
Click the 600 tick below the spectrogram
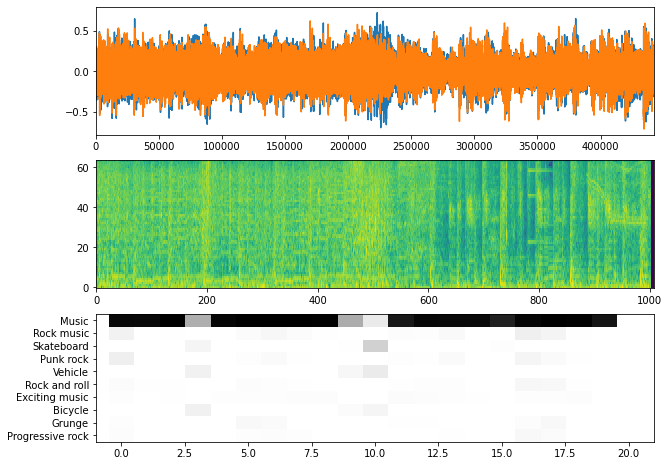(x=428, y=300)
